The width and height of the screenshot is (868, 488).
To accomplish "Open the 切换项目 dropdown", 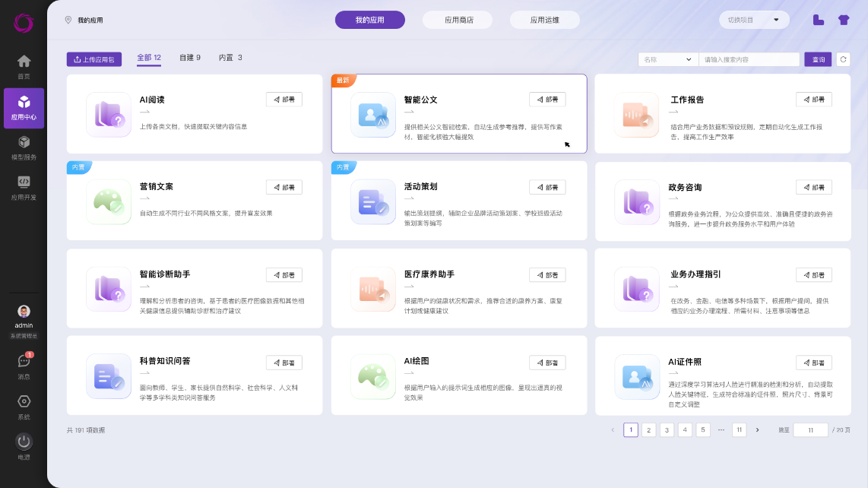I will [754, 20].
